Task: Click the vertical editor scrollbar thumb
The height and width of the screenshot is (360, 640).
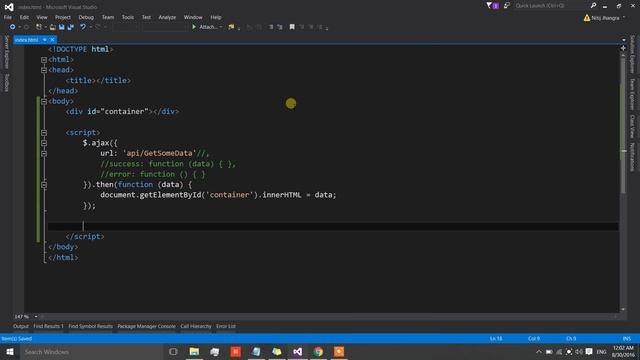Action: point(623,124)
